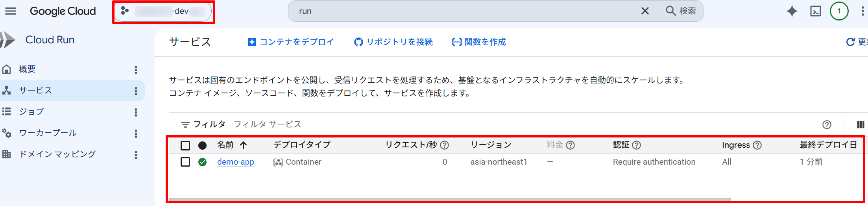Click 関数を作成 button
This screenshot has height=206, width=868.
(479, 42)
